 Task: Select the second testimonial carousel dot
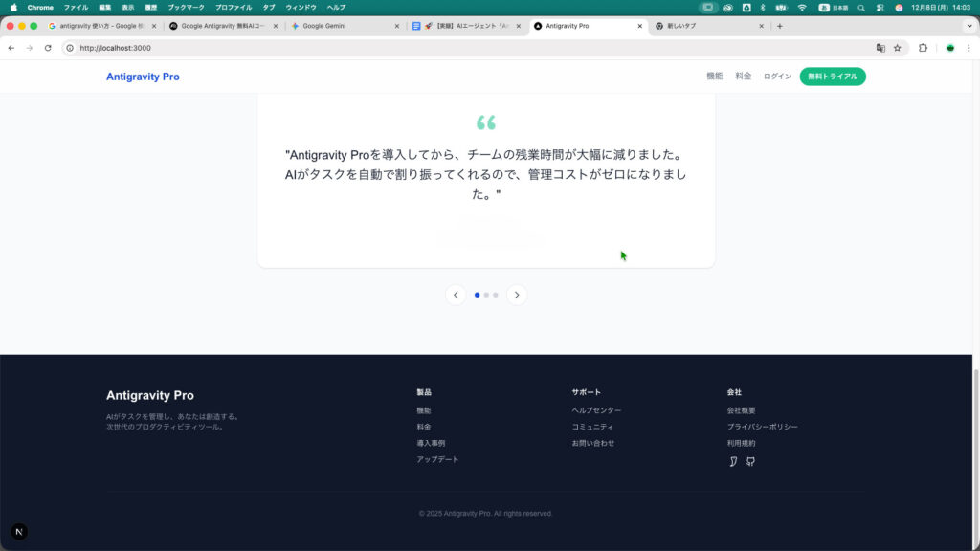coord(486,295)
